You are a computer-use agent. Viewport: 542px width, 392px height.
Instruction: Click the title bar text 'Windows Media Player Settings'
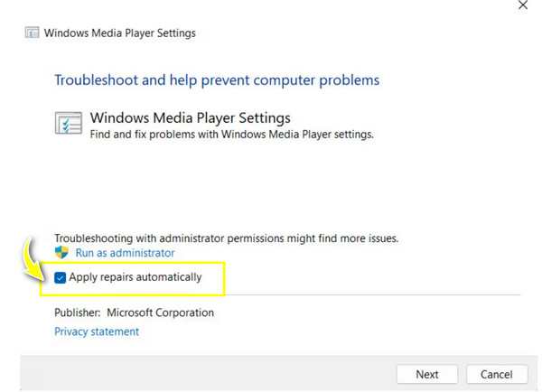119,33
